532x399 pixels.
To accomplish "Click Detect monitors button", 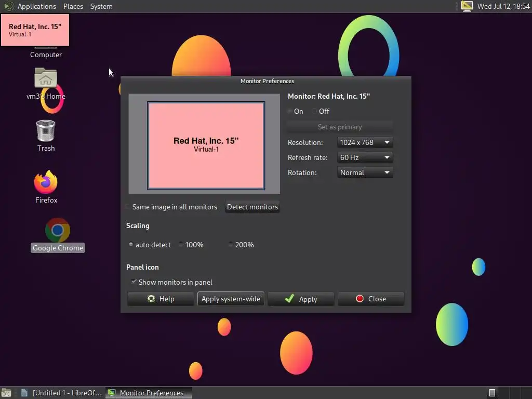I will point(252,207).
